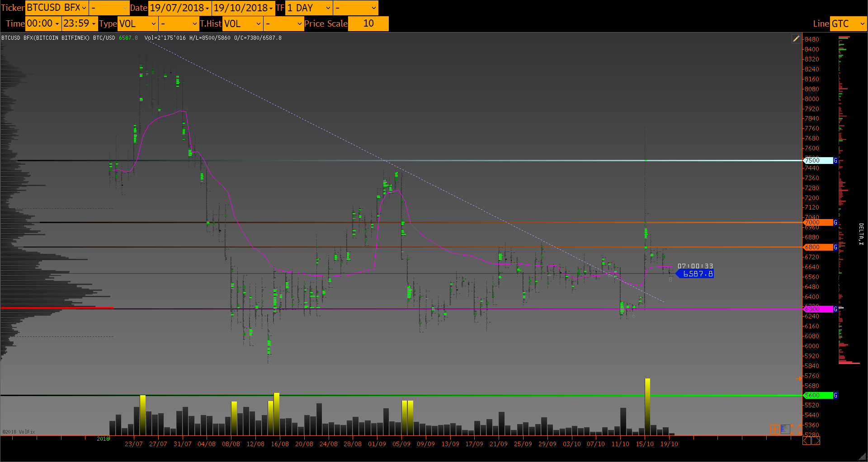Screen dimensions: 868x462
Task: Click the G marker on 6800 level
Action: (835, 247)
